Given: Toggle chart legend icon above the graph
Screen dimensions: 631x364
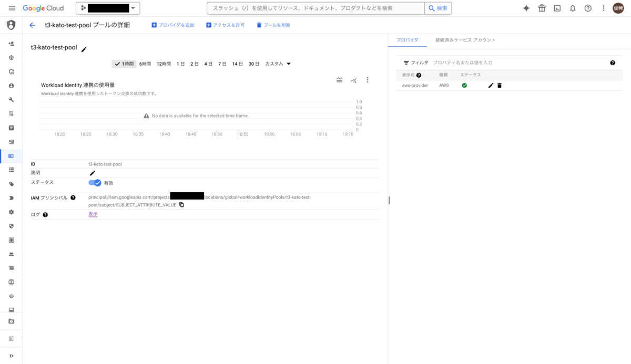Looking at the screenshot, I should pos(340,80).
